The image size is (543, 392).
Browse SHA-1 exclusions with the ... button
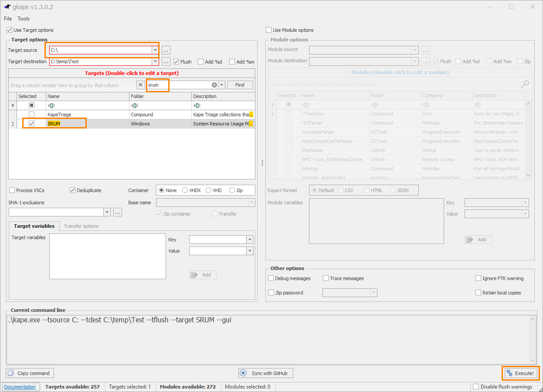click(118, 212)
